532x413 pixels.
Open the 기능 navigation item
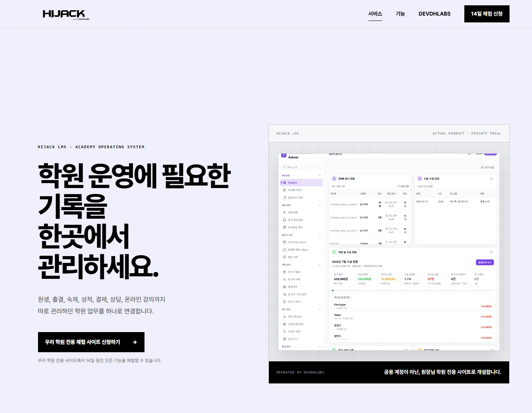coord(400,14)
